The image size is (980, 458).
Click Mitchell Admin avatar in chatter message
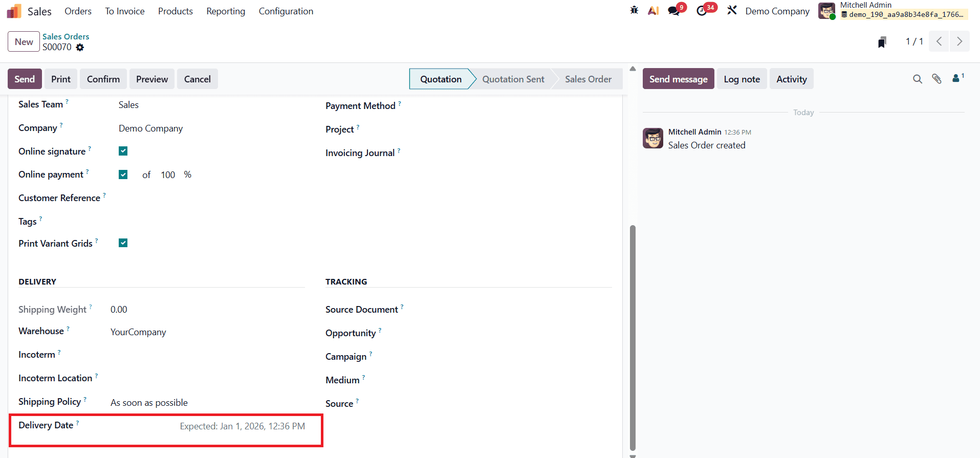point(653,138)
